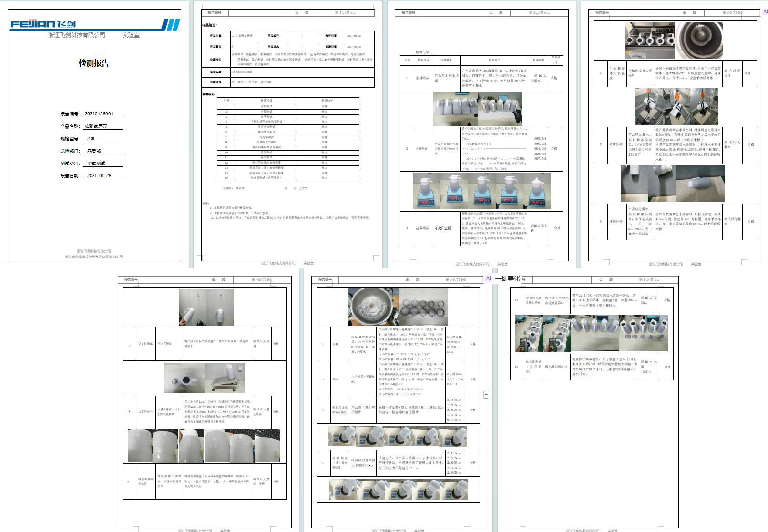Click the drop impact photo on page 3
The image size is (768, 532).
pyautogui.click(x=672, y=184)
